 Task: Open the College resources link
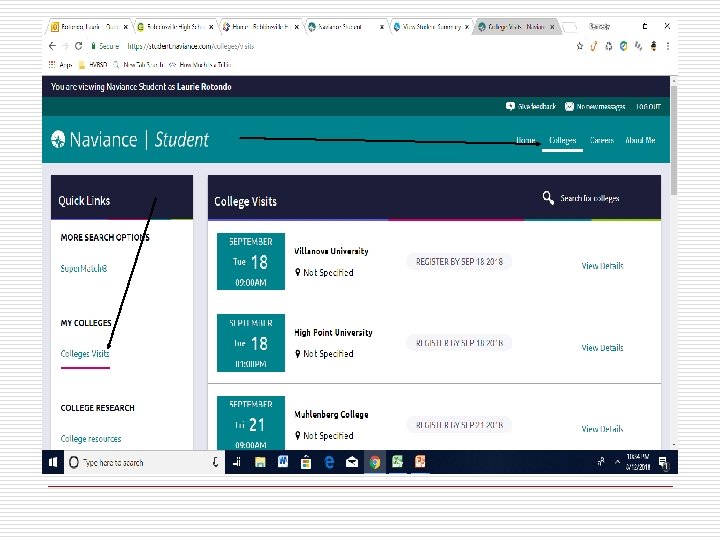click(x=91, y=439)
